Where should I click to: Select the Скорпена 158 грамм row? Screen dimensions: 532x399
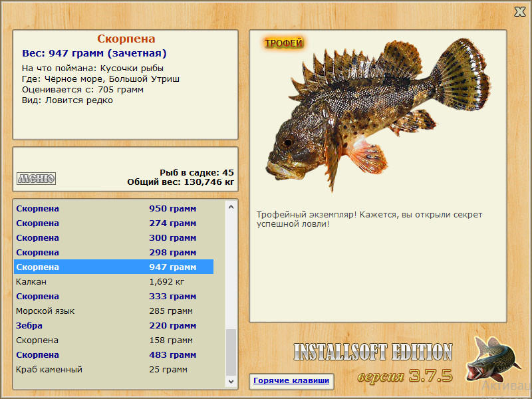point(114,340)
